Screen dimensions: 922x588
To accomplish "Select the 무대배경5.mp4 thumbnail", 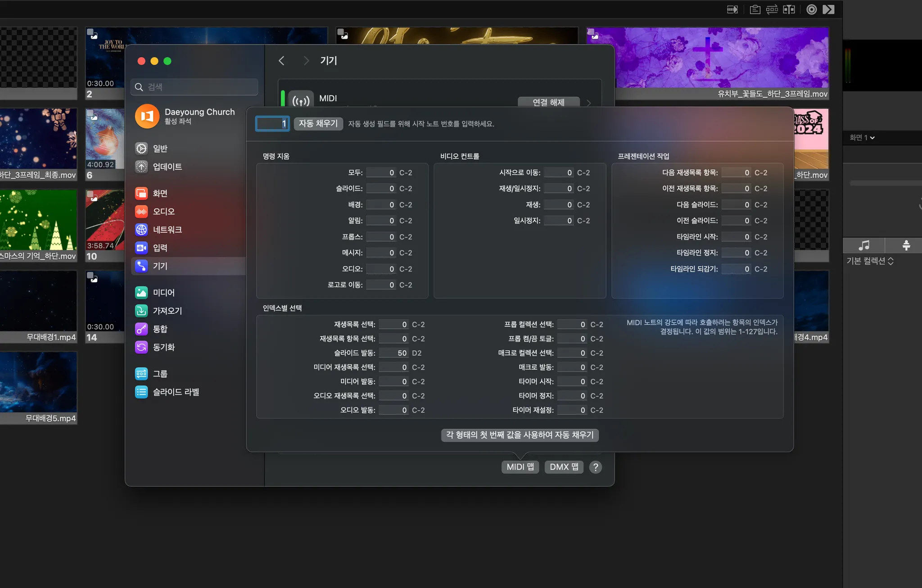I will (x=38, y=383).
